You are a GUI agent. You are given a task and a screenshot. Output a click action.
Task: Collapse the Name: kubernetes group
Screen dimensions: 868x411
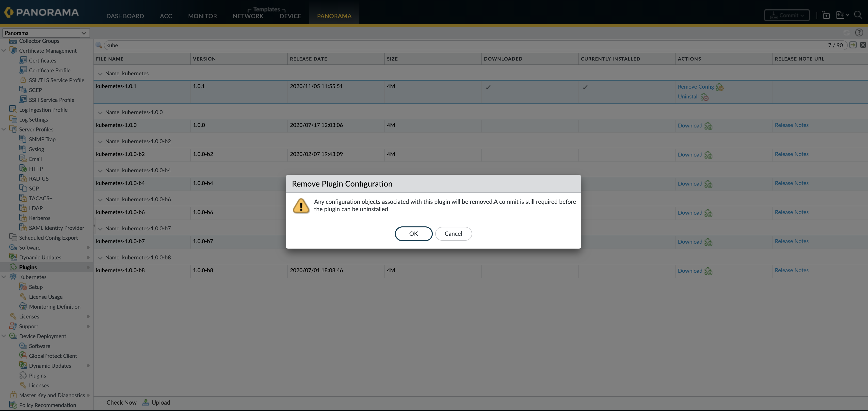tap(100, 74)
